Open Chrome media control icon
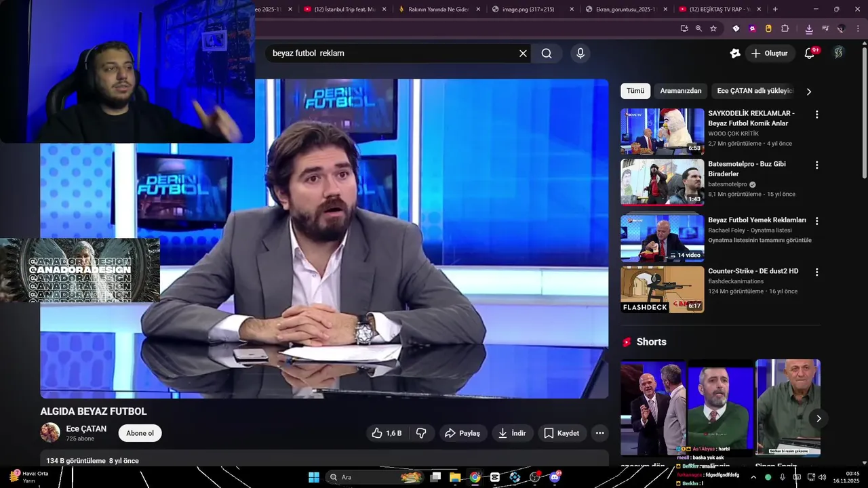The image size is (868, 488). click(x=825, y=28)
